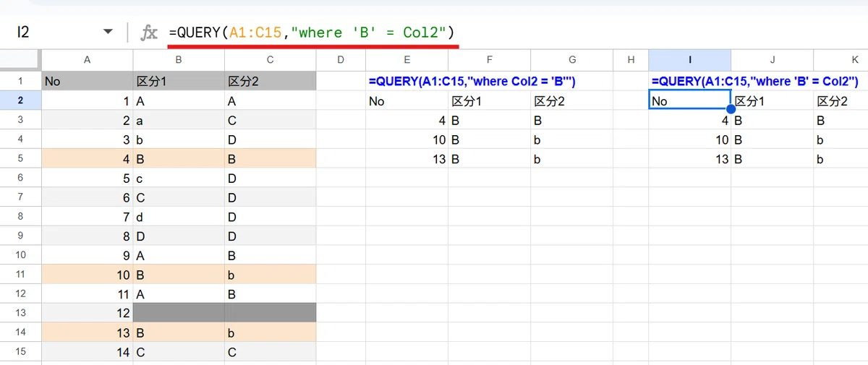Screen dimensions: 868x365
Task: Click cell C3 containing 'C'
Action: tap(271, 120)
